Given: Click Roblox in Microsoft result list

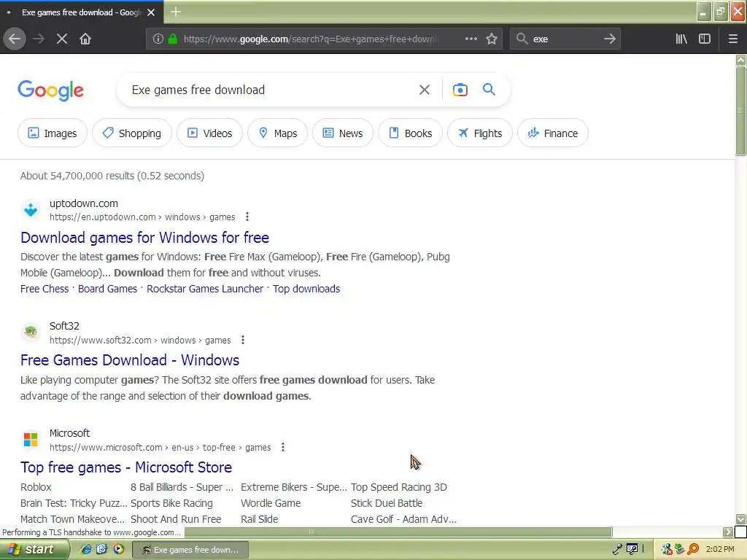Looking at the screenshot, I should pos(36,487).
